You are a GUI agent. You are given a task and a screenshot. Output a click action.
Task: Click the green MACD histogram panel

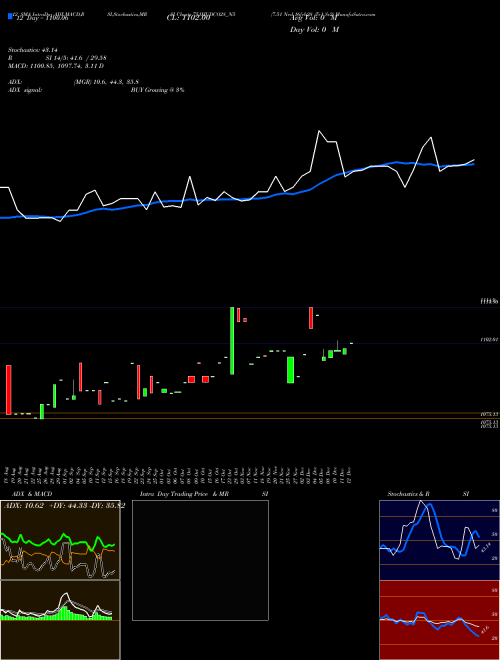click(60, 620)
